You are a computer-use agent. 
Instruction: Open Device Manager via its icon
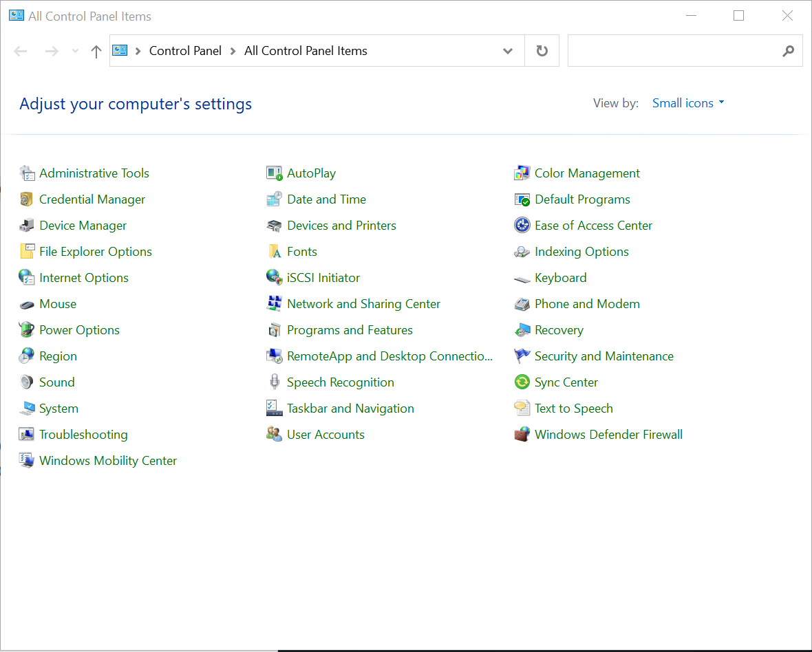[x=27, y=226]
